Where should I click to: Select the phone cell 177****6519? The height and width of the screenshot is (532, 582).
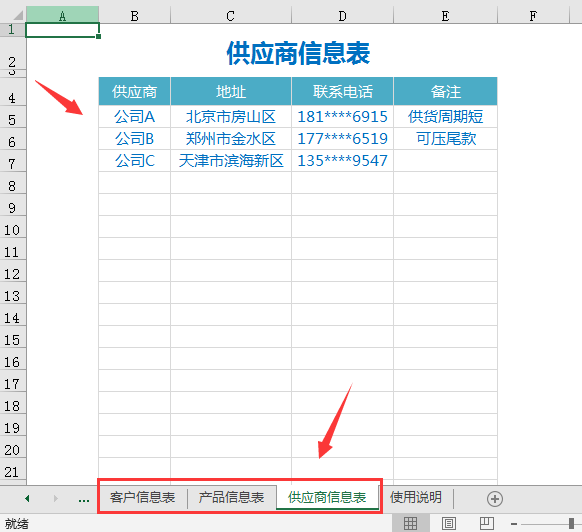click(342, 138)
